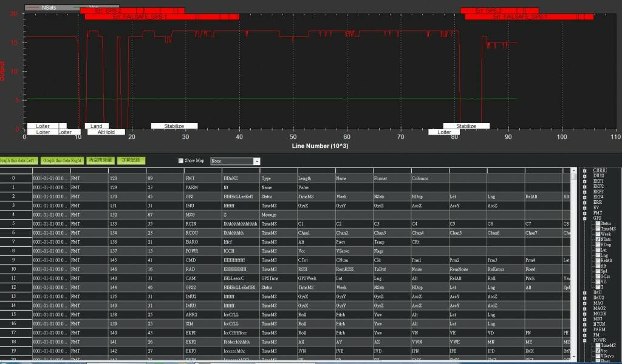Viewport: 622px width, 364px height.
Task: Uncheck the NSats checkbox under GPS
Action: (x=598, y=239)
